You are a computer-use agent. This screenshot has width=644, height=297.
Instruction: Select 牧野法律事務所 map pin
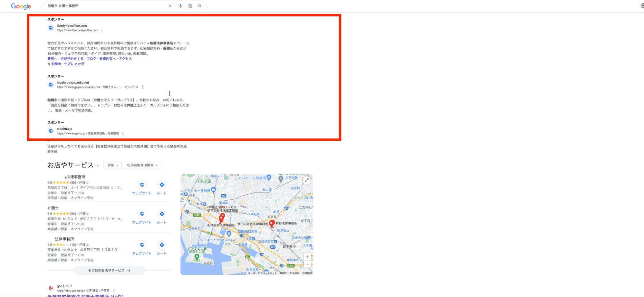click(272, 223)
